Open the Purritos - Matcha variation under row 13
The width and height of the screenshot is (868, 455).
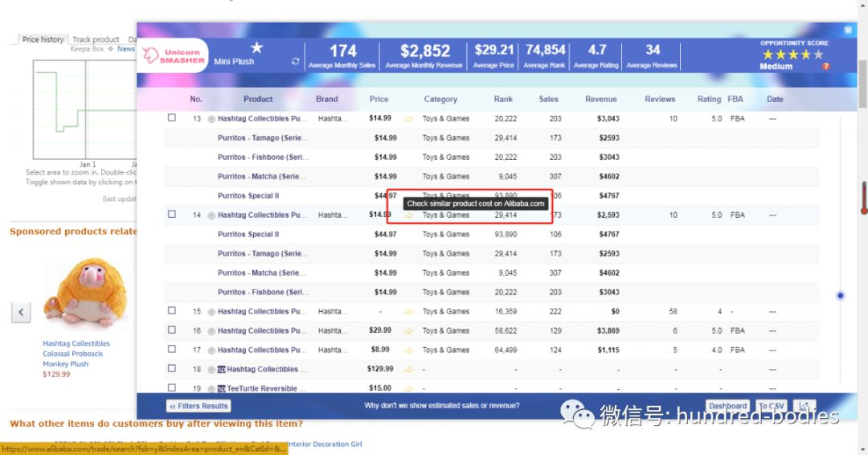click(262, 177)
